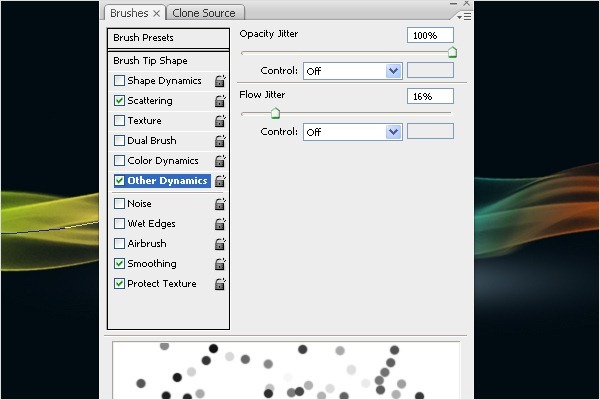Toggle lock icon for Wet Edges
This screenshot has width=600, height=400.
[x=220, y=224]
